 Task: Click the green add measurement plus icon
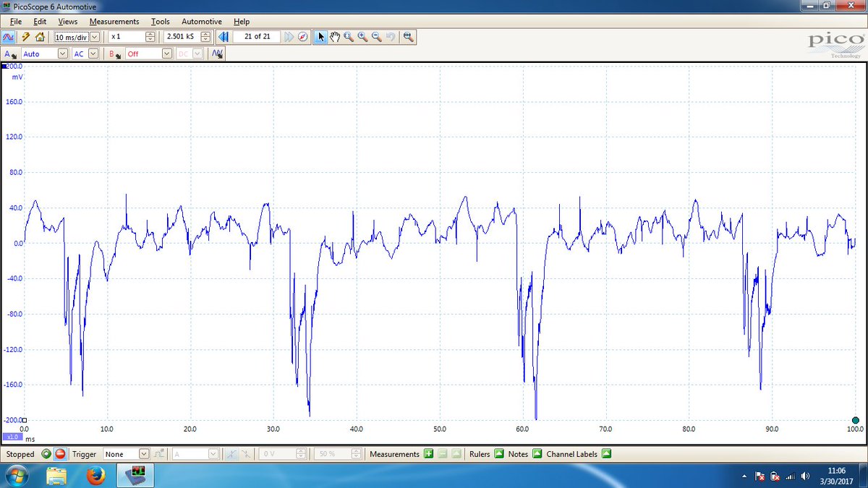428,454
